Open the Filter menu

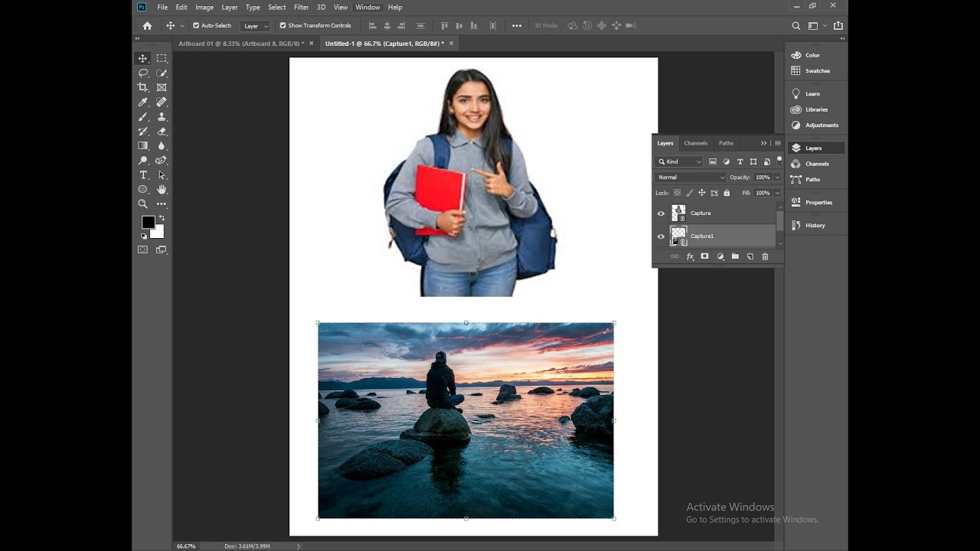pos(302,7)
